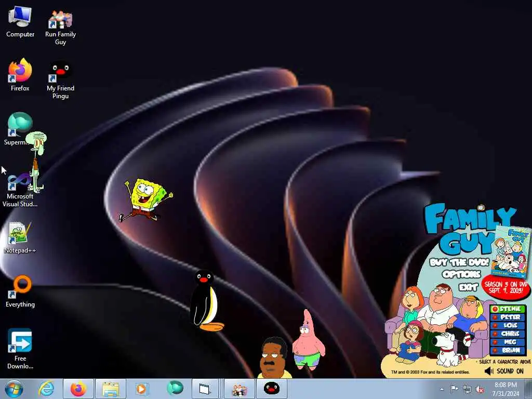Open Windows Media Player in taskbar
This screenshot has width=532, height=399.
(x=141, y=389)
